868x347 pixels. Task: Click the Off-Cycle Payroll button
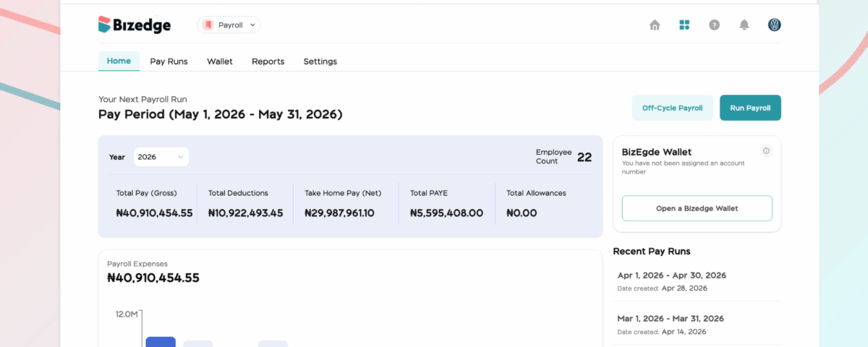click(x=672, y=108)
